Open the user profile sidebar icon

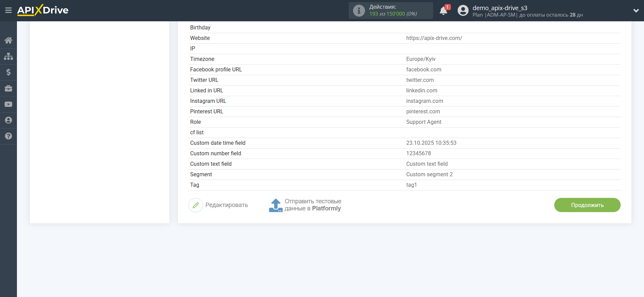coord(8,120)
